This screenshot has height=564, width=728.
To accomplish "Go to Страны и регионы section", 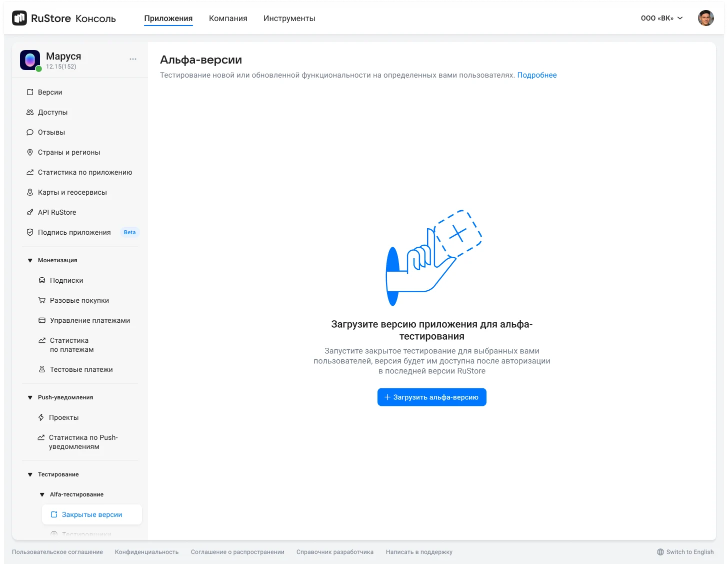I will pyautogui.click(x=69, y=152).
